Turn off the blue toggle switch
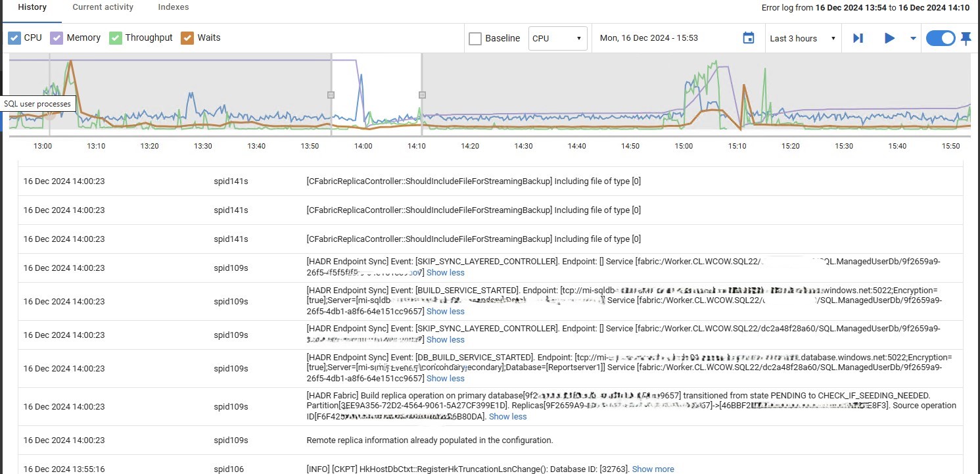980x474 pixels. pyautogui.click(x=940, y=38)
